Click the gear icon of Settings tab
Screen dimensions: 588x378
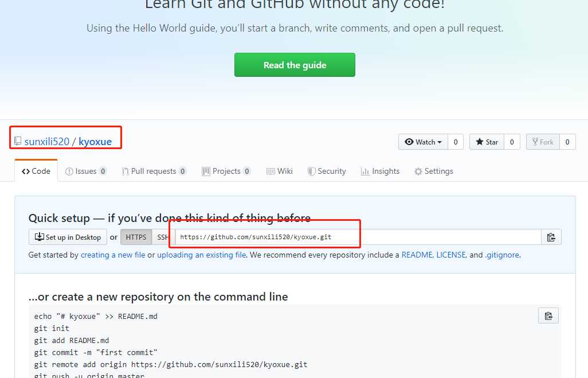tap(418, 172)
